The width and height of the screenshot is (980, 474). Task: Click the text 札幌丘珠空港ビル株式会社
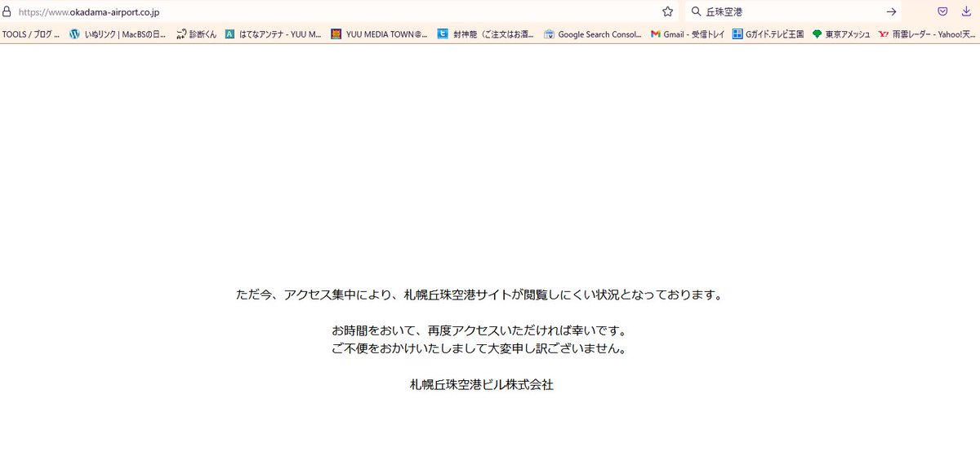point(481,384)
